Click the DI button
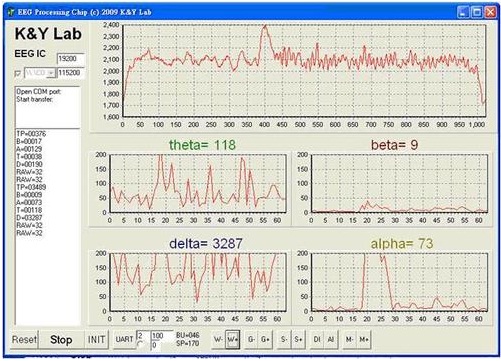This screenshot has height=361, width=501. coord(317,339)
